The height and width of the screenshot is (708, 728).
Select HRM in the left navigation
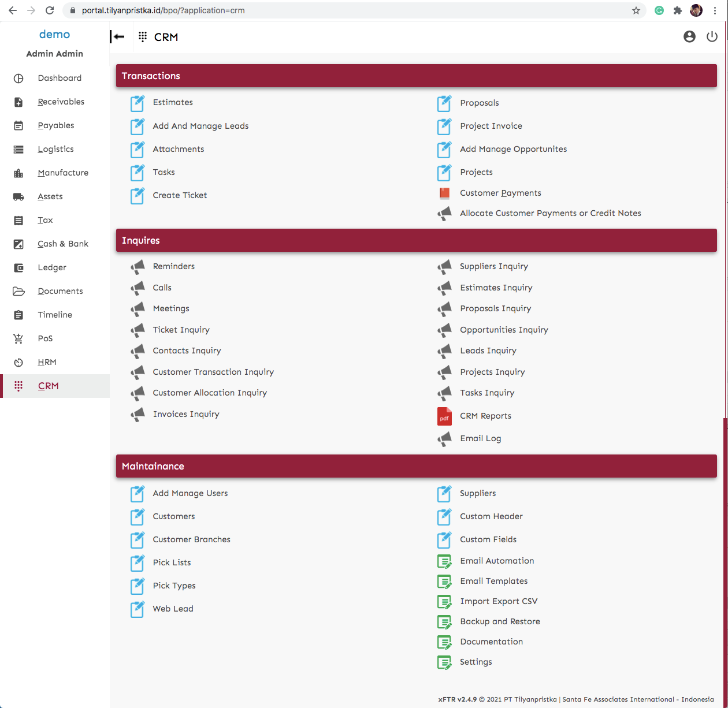(47, 362)
